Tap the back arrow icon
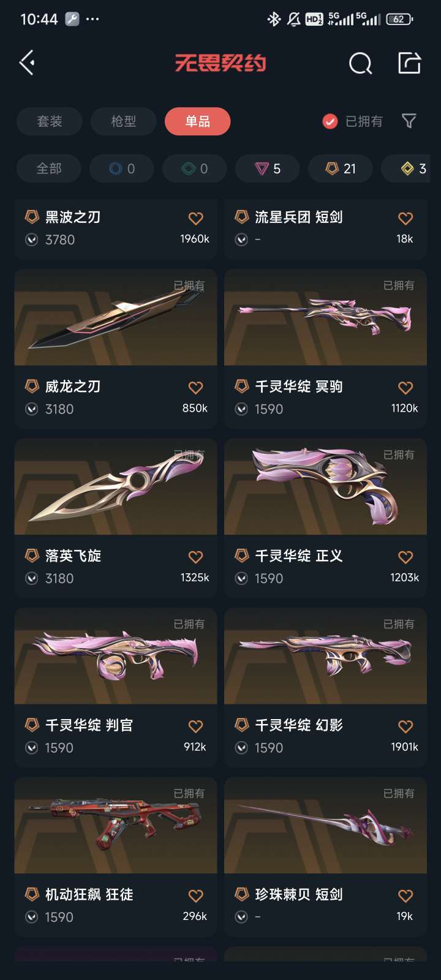 [26, 63]
